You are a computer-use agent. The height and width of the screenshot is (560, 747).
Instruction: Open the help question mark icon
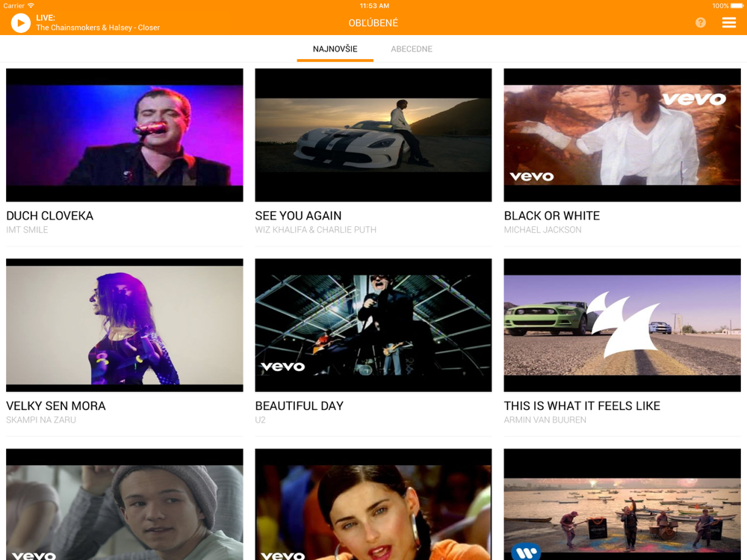701,22
